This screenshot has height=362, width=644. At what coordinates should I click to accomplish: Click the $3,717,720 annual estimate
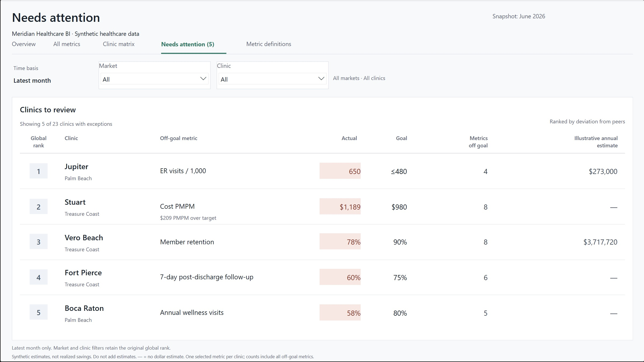[600, 242]
